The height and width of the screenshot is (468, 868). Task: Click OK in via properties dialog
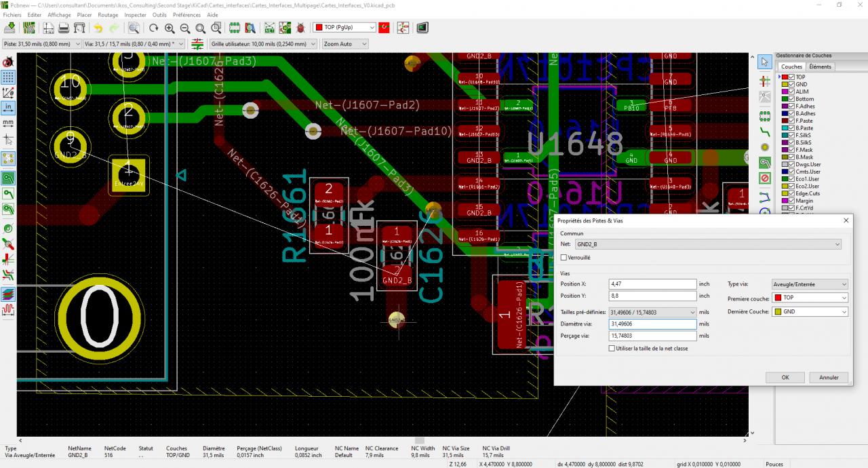[x=785, y=377]
